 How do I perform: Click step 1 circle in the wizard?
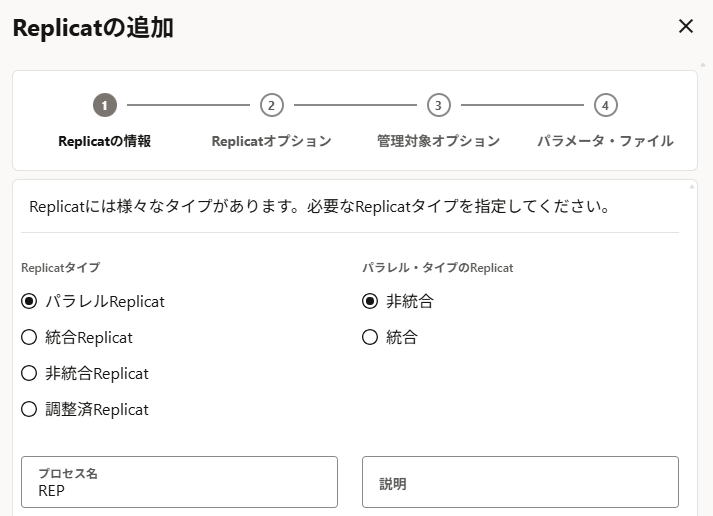[104, 105]
